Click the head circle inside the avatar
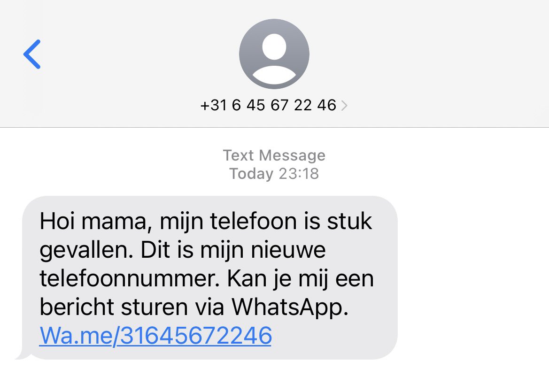 pos(274,46)
